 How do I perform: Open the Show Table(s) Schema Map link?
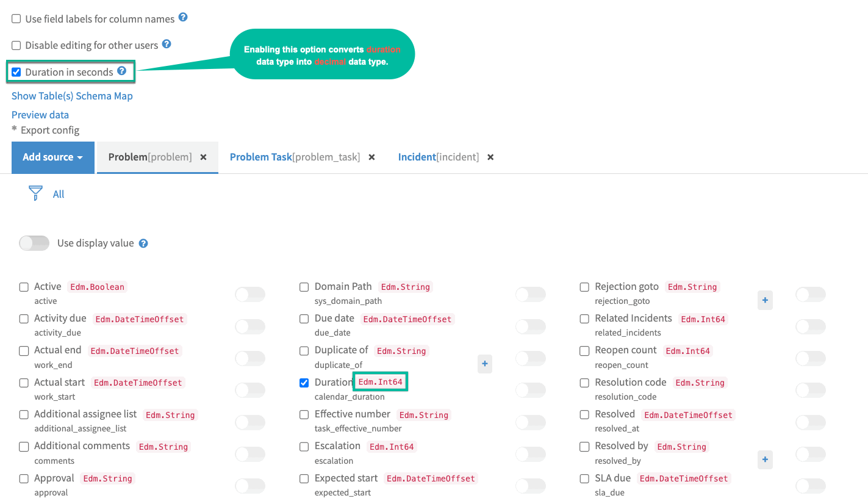[72, 96]
